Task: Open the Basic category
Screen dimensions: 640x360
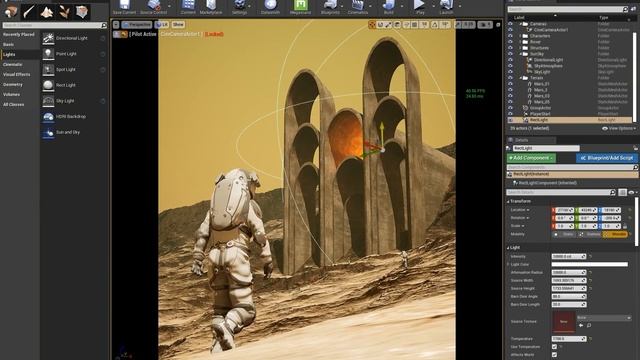Action: 9,44
